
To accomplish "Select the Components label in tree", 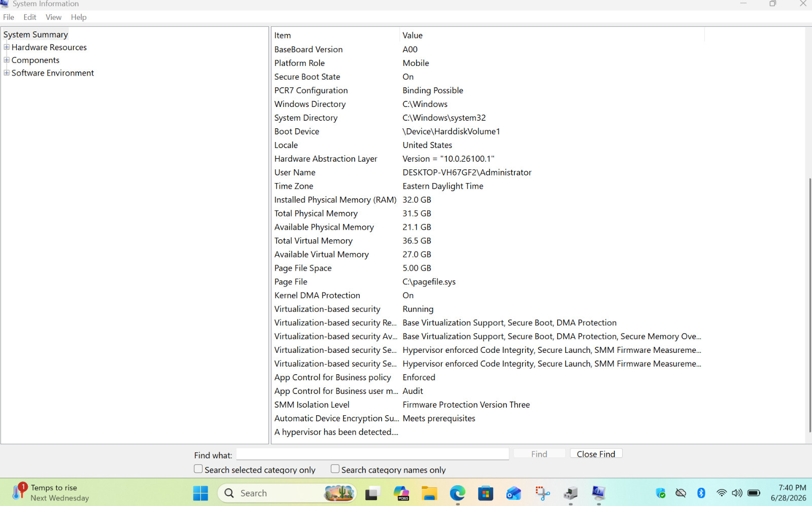I will tap(36, 60).
